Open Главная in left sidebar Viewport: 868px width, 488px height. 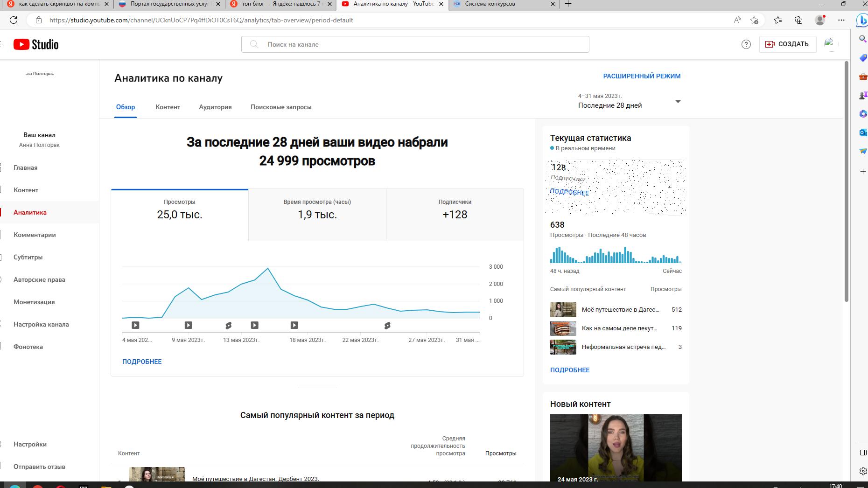click(x=49, y=167)
